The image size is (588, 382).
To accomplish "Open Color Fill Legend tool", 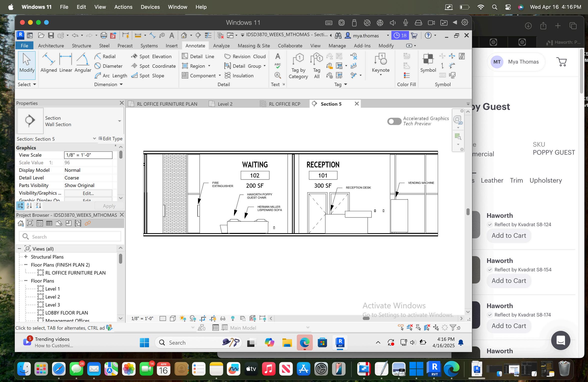I will pos(407,75).
